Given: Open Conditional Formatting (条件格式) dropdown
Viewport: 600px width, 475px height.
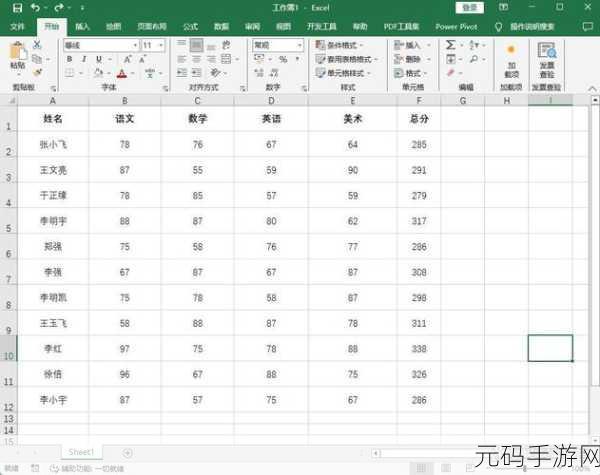Looking at the screenshot, I should pyautogui.click(x=339, y=45).
